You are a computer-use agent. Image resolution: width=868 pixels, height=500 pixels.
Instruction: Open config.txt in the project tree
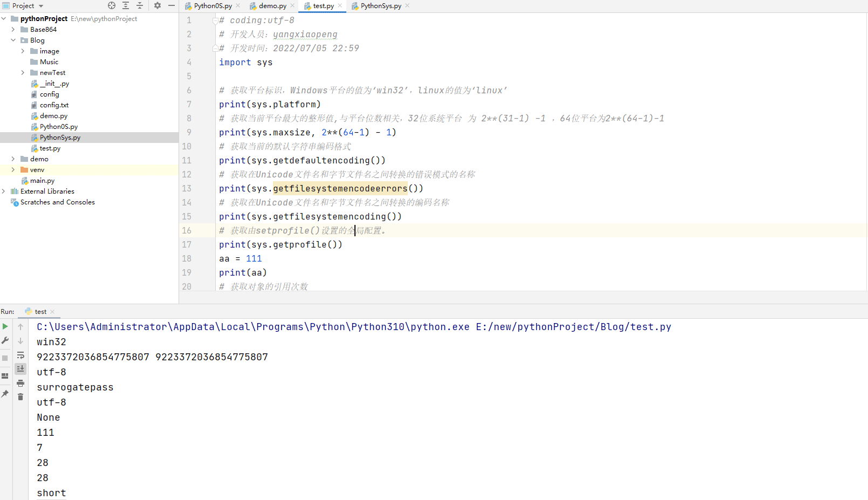54,105
